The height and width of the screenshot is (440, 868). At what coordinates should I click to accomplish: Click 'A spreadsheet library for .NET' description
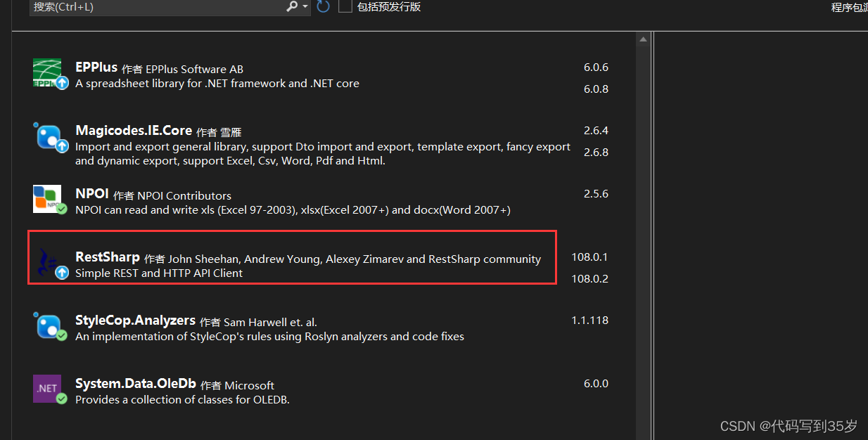point(217,83)
